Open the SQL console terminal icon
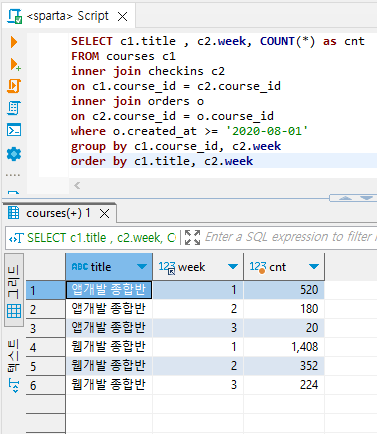377x434 pixels. (x=14, y=130)
